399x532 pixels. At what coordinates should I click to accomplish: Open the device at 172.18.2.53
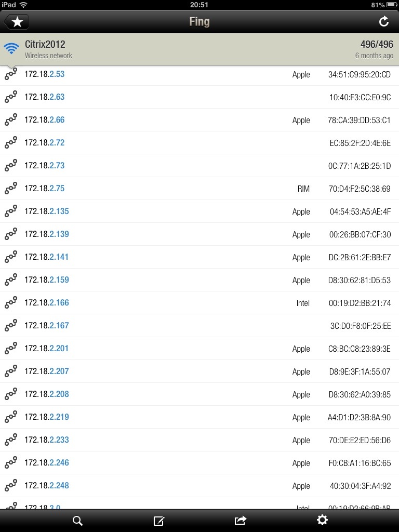[x=199, y=75]
